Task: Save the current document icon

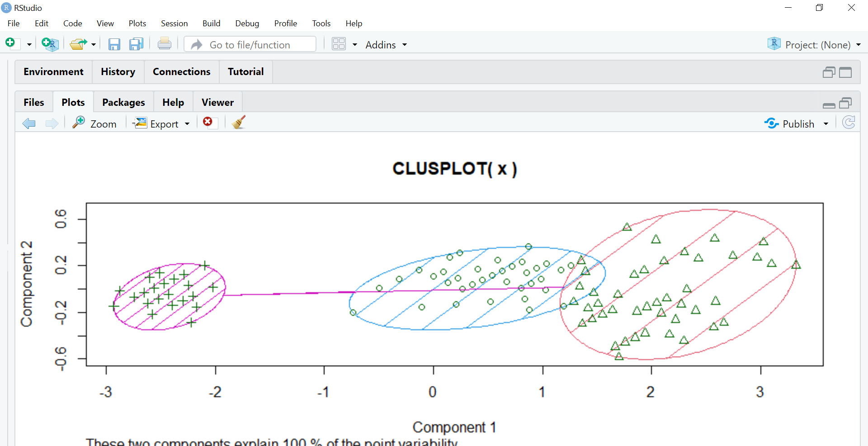Action: pyautogui.click(x=114, y=44)
